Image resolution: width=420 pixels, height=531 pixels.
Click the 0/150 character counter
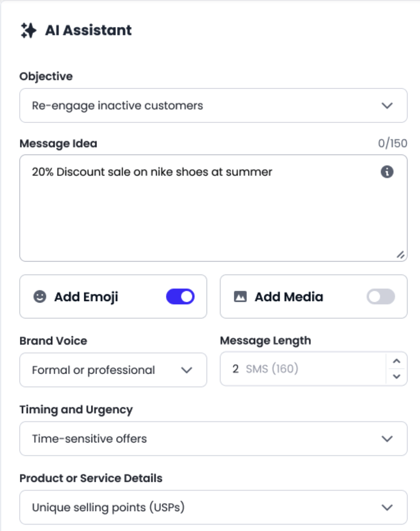pyautogui.click(x=392, y=143)
